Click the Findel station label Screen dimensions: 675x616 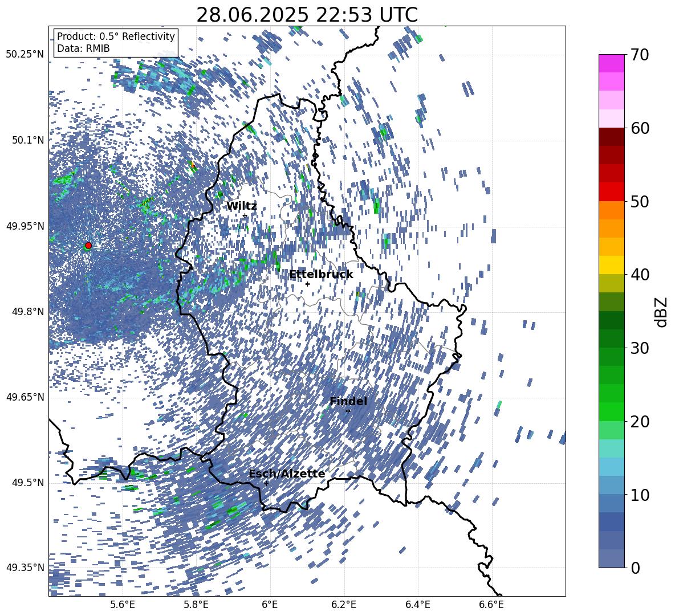pos(348,401)
